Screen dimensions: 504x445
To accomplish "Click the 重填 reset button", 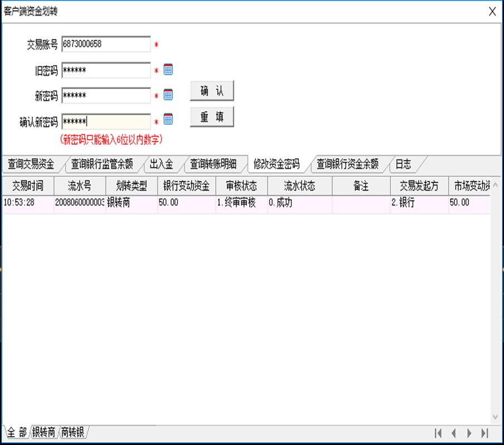I will (x=212, y=117).
